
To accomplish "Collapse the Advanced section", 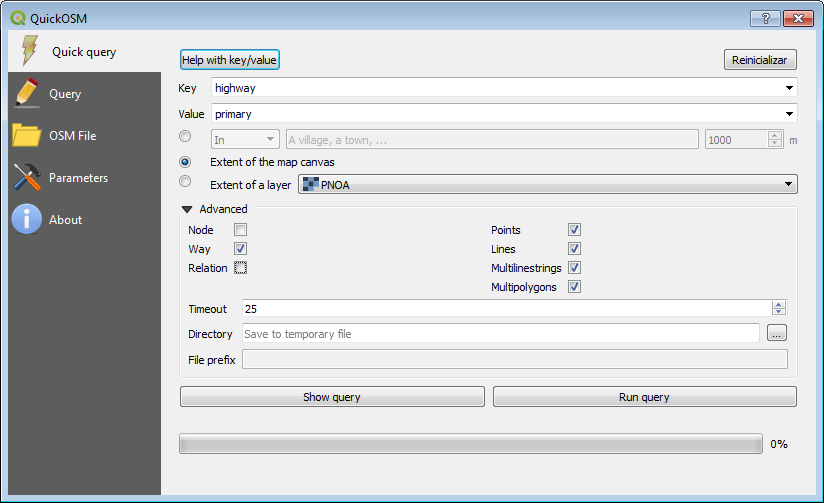I will coord(187,209).
